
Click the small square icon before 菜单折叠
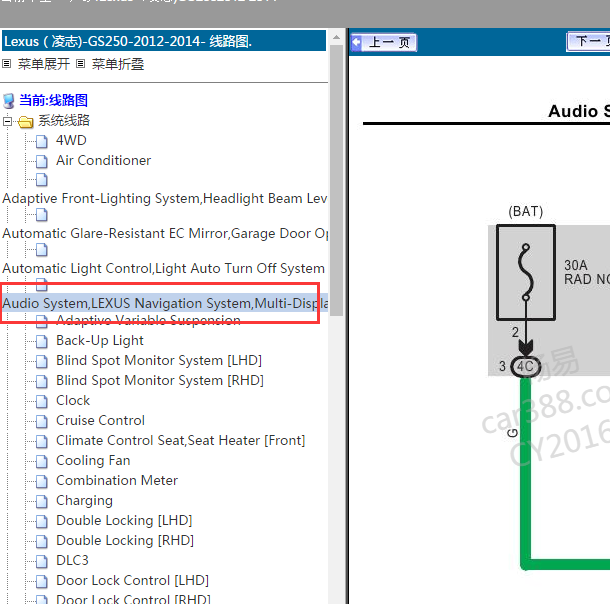tap(81, 63)
